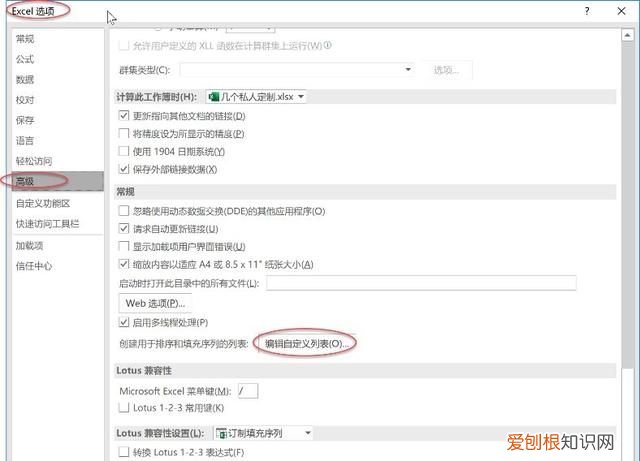
Task: Open 快速访问工具栏 settings
Action: (47, 224)
